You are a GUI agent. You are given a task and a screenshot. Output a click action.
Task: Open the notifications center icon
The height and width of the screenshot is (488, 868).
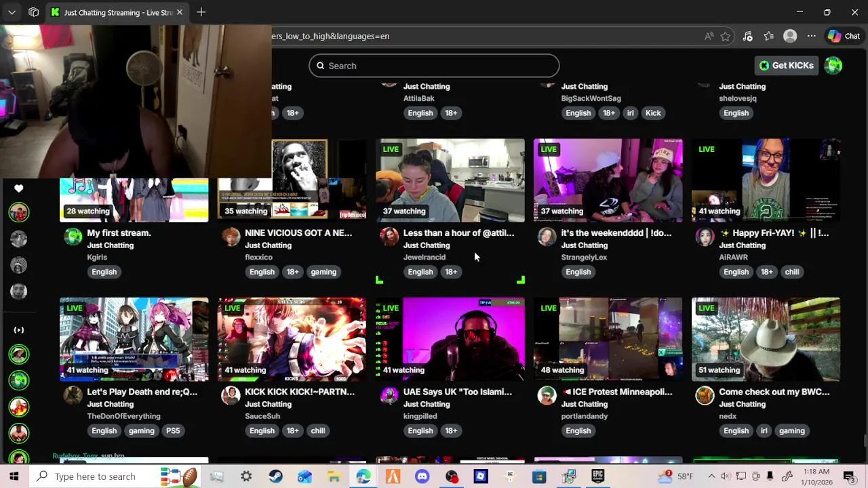(848, 476)
